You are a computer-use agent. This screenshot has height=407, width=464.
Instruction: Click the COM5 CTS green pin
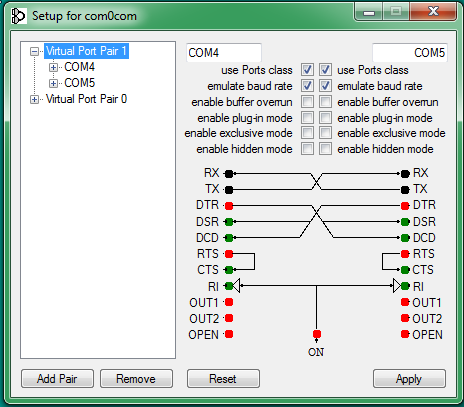pos(405,270)
